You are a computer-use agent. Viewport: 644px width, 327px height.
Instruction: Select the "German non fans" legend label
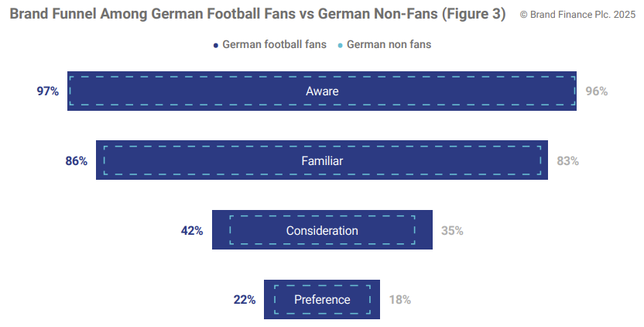389,45
